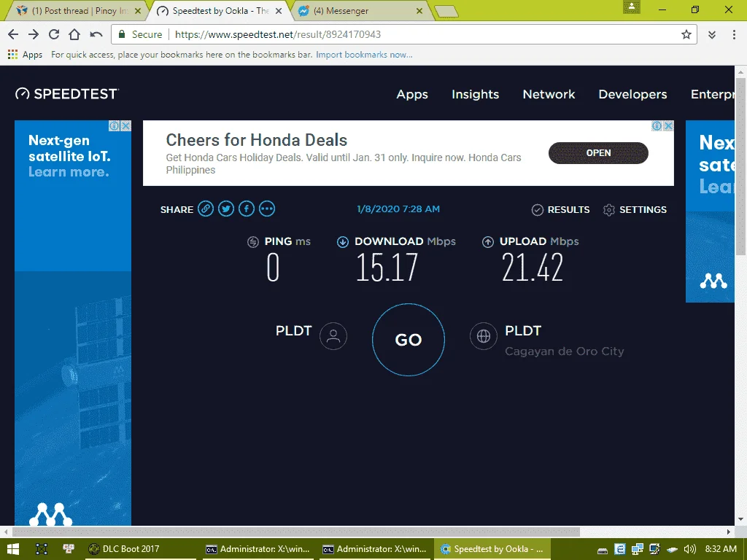Viewport: 747px width, 560px height.
Task: Click the PLDT server name
Action: pyautogui.click(x=523, y=330)
